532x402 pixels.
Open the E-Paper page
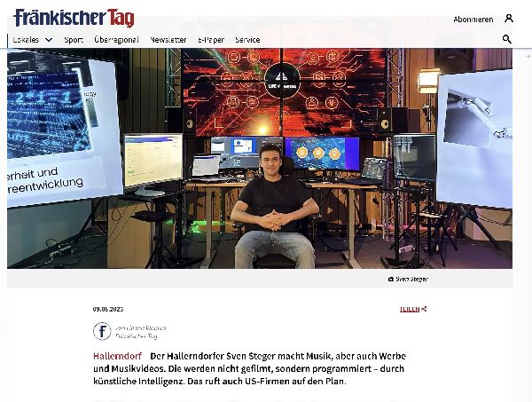coord(211,40)
